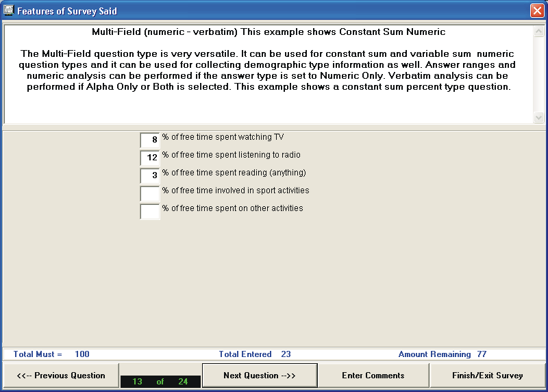Click the sport activities percent field
The height and width of the screenshot is (392, 548).
coord(150,193)
